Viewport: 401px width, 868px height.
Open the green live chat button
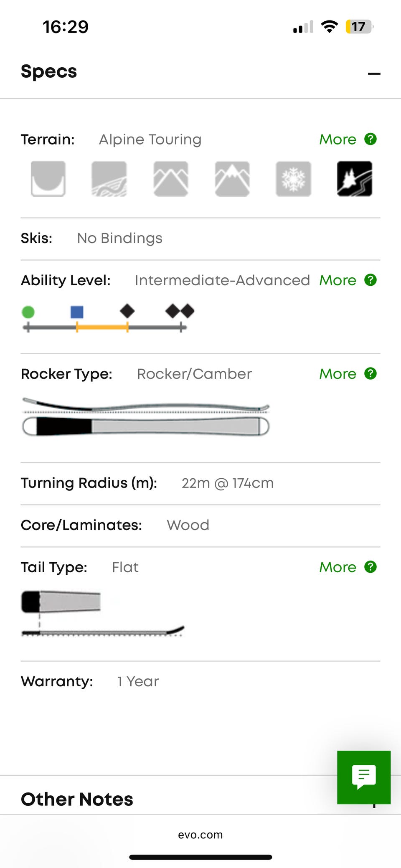coord(364,777)
